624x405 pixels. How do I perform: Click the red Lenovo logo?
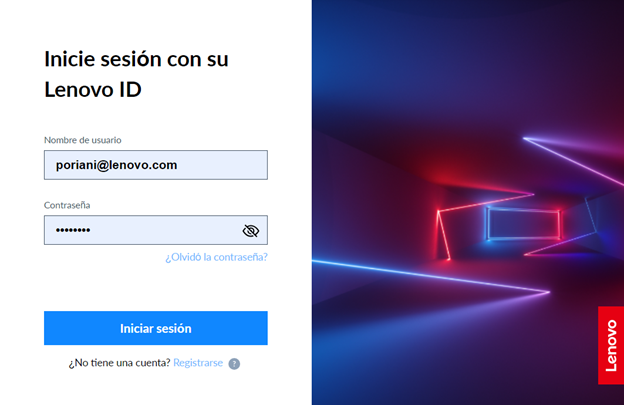[x=611, y=345]
